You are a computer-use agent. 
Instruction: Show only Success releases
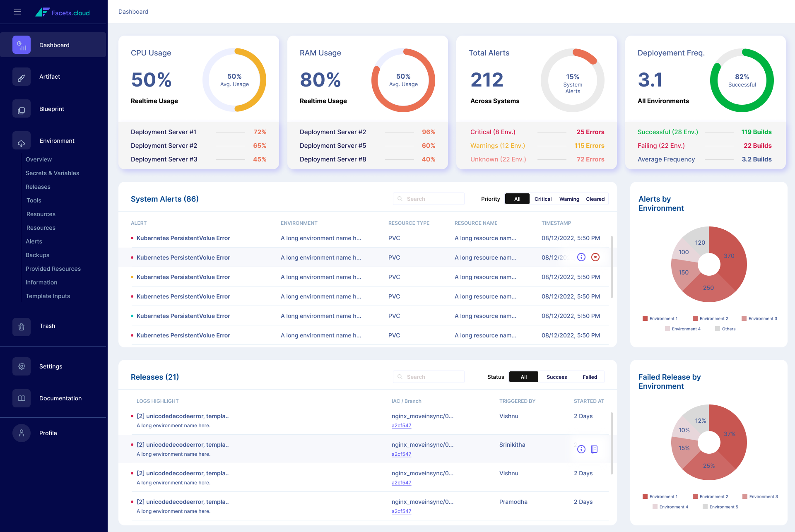pyautogui.click(x=556, y=377)
